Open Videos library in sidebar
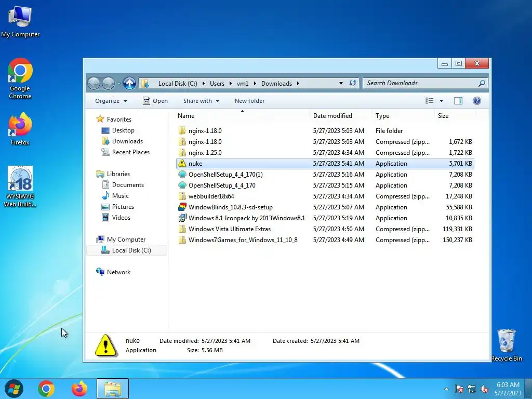The width and height of the screenshot is (532, 399). [116, 218]
